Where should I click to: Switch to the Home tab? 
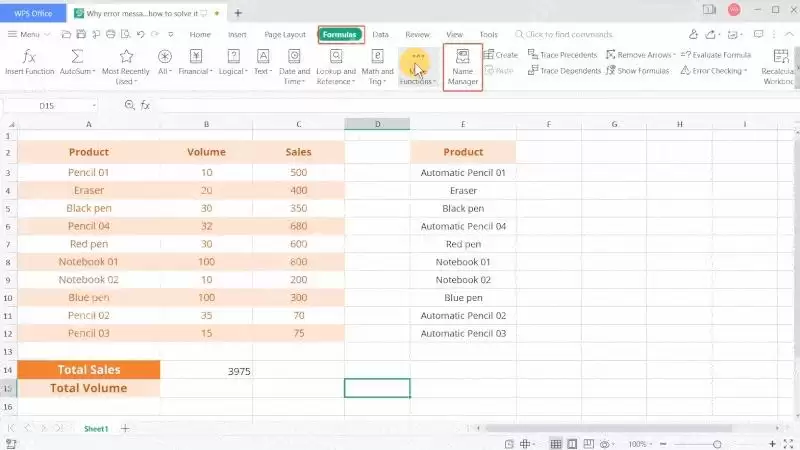point(200,34)
